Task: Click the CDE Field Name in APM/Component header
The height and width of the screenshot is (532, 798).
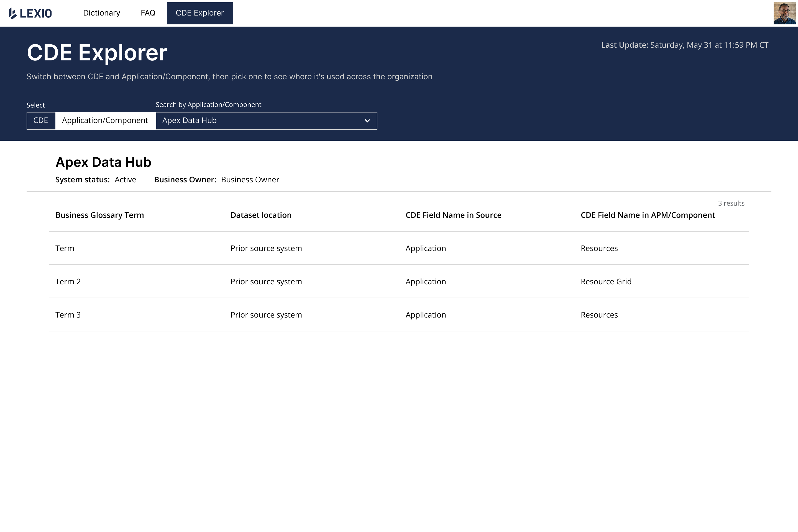Action: pyautogui.click(x=648, y=215)
